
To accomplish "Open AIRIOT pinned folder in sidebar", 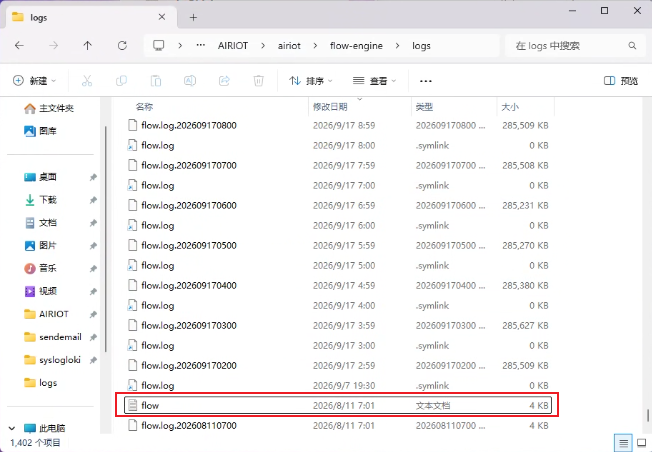I will pos(46,314).
